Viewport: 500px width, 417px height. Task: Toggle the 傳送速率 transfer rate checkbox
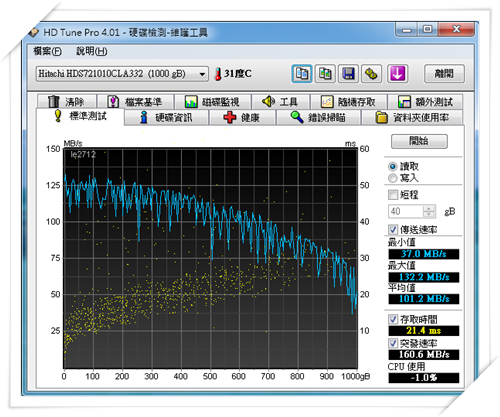393,229
